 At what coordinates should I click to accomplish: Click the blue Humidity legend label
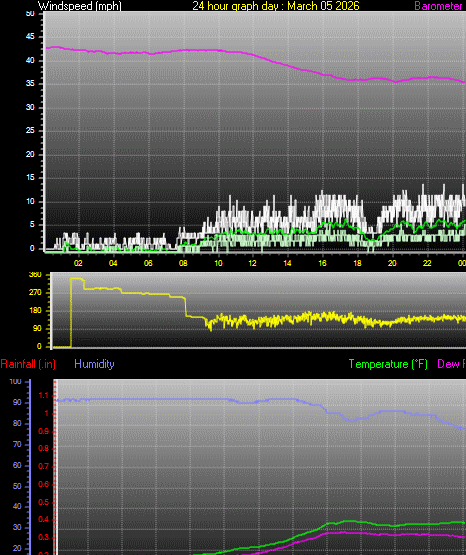(x=94, y=364)
